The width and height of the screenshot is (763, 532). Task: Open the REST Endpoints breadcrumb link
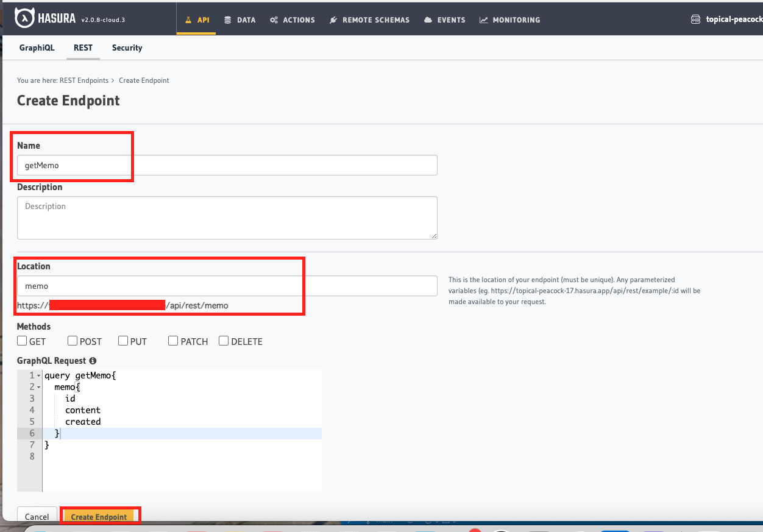pyautogui.click(x=83, y=80)
